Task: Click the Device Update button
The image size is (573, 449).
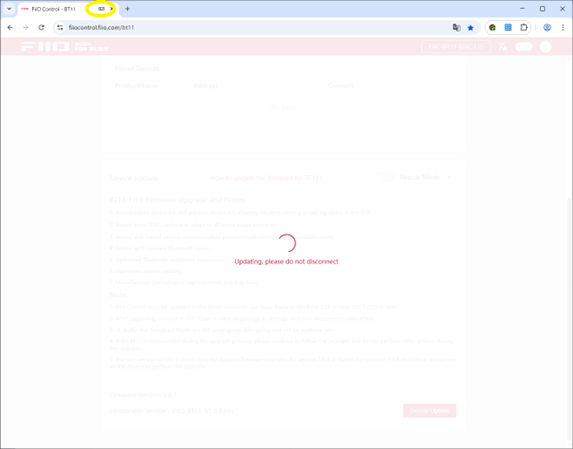Action: [x=430, y=411]
